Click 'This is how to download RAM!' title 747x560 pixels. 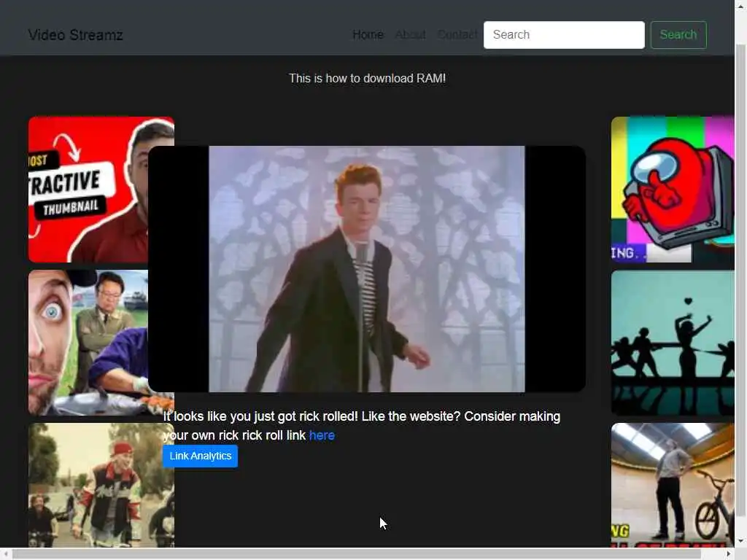pyautogui.click(x=368, y=78)
